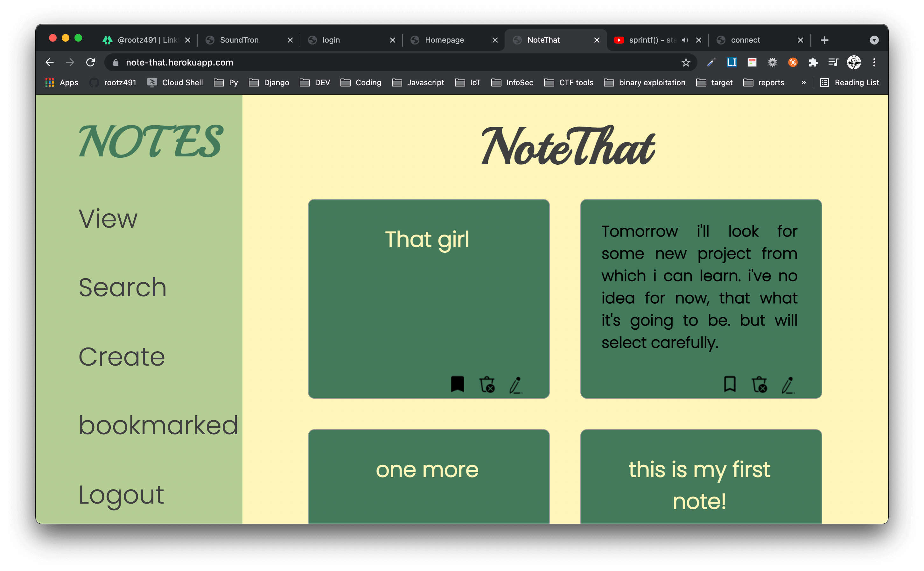Log out using the Logout link
The height and width of the screenshot is (571, 924).
[121, 495]
